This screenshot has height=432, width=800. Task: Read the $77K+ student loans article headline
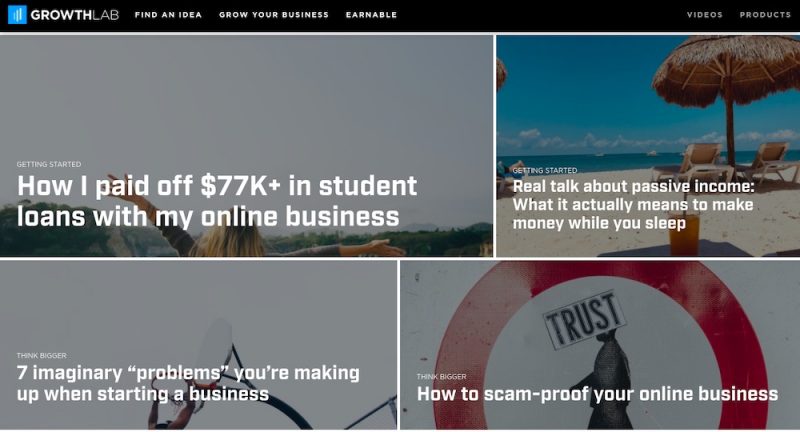217,201
